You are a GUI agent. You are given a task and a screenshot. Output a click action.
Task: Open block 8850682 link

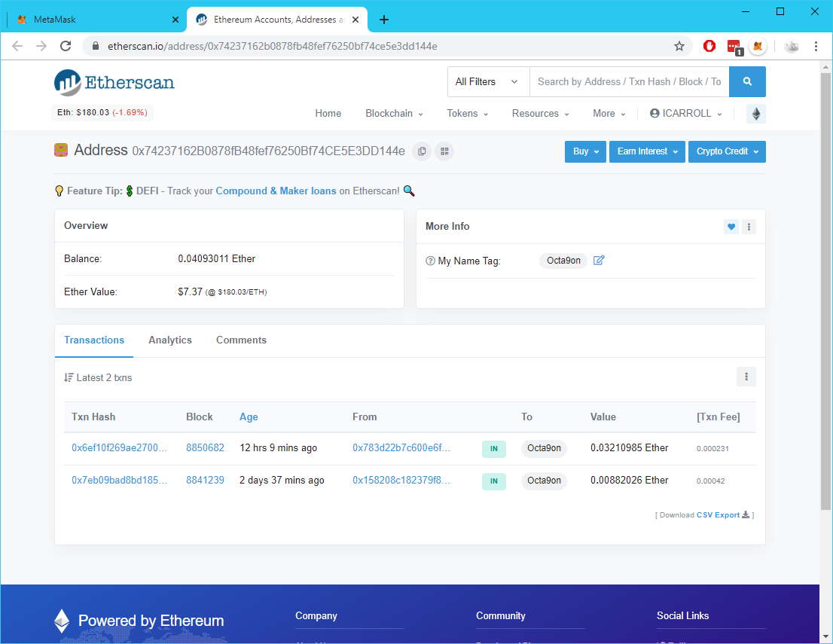point(205,448)
